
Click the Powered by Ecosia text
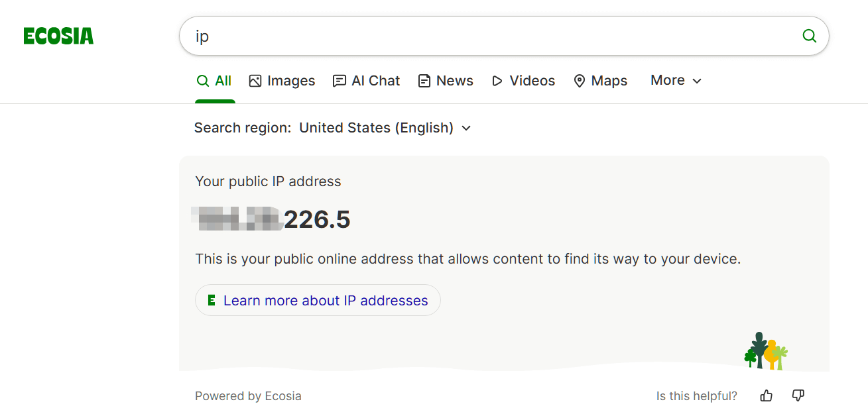248,396
